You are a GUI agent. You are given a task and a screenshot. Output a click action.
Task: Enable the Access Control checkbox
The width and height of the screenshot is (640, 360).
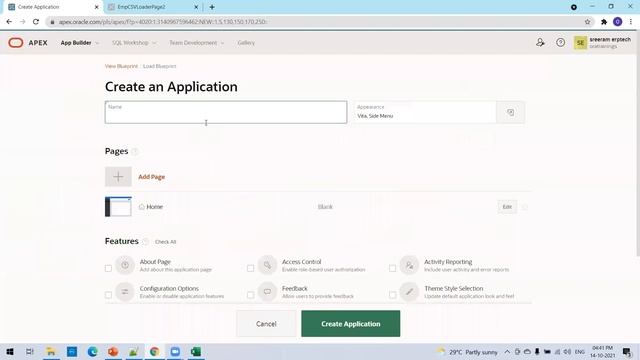250,268
